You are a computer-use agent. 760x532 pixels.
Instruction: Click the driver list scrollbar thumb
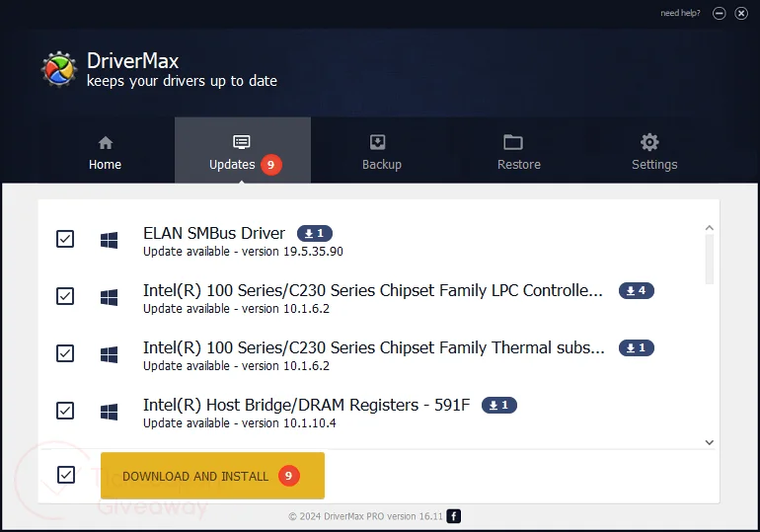[710, 260]
